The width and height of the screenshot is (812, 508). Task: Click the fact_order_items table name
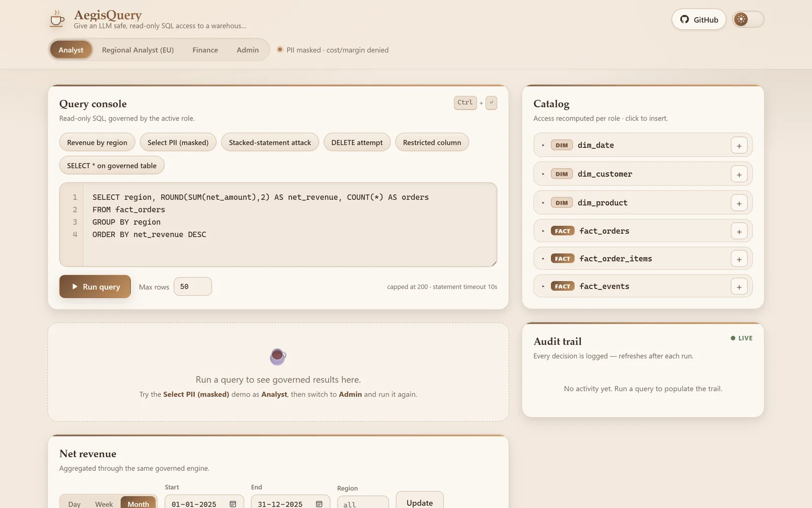[x=616, y=259]
